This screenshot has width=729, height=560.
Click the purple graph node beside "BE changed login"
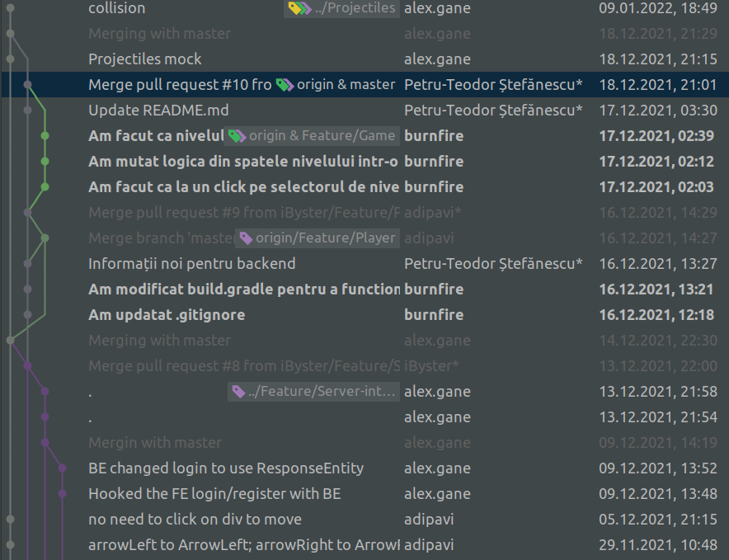click(63, 468)
